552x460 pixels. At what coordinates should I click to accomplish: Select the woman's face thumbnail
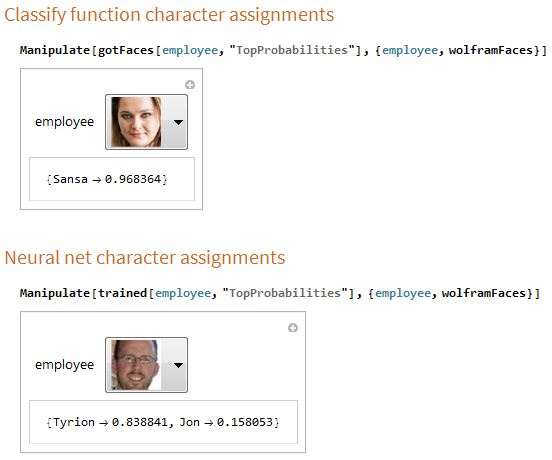coord(136,122)
